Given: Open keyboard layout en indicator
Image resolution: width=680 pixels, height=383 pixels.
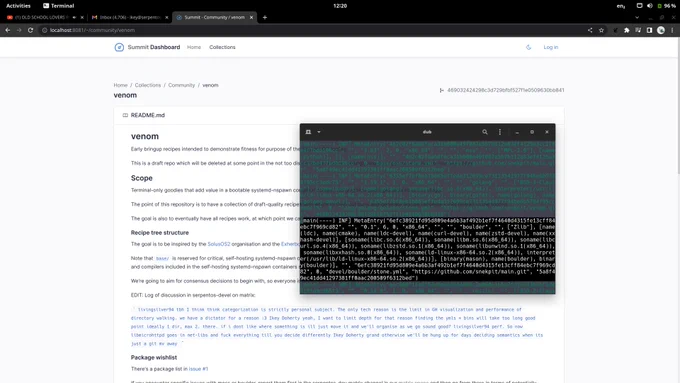Looking at the screenshot, I should (x=621, y=6).
